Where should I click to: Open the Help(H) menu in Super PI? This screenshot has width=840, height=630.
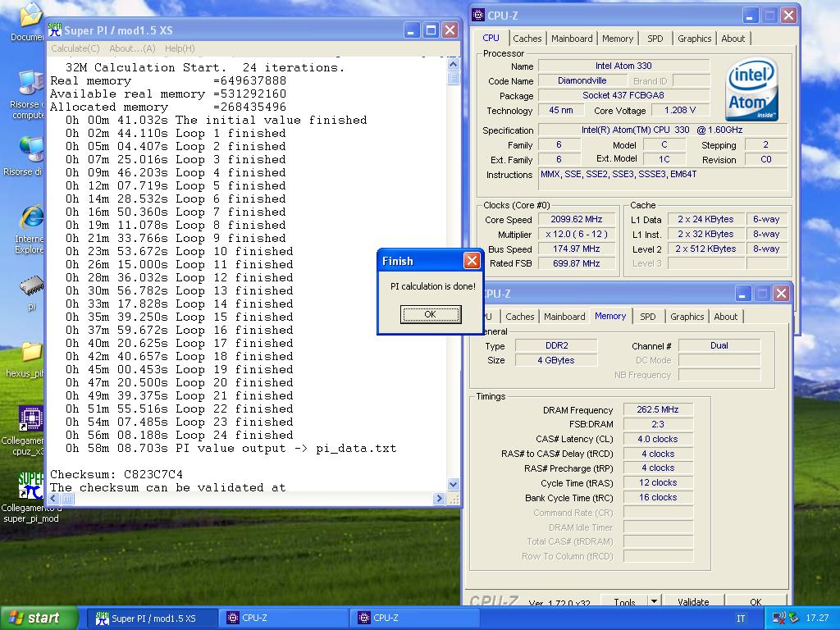coord(180,48)
